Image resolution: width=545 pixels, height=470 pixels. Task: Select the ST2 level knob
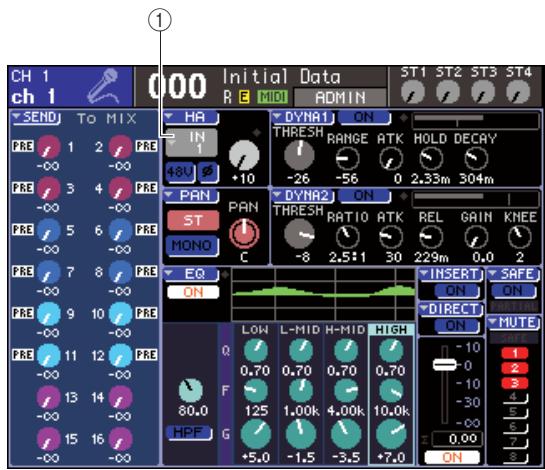448,92
